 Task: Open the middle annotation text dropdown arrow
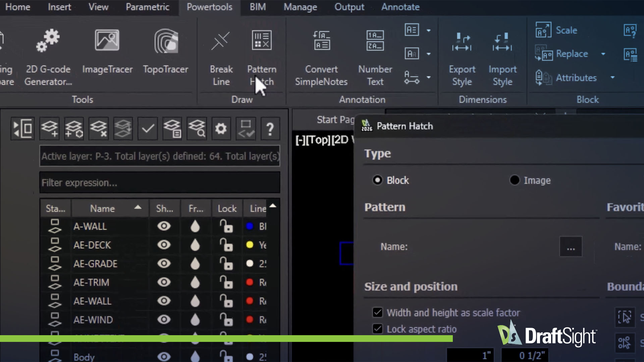click(429, 54)
